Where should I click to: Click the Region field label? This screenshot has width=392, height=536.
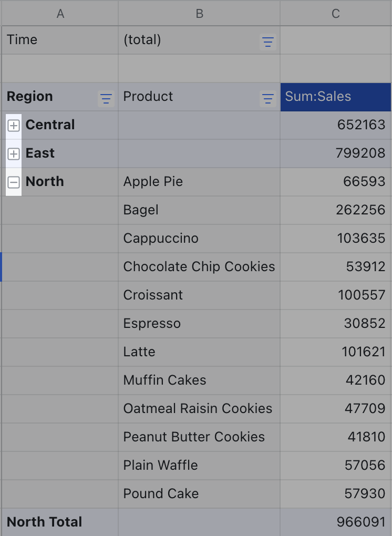pyautogui.click(x=30, y=97)
